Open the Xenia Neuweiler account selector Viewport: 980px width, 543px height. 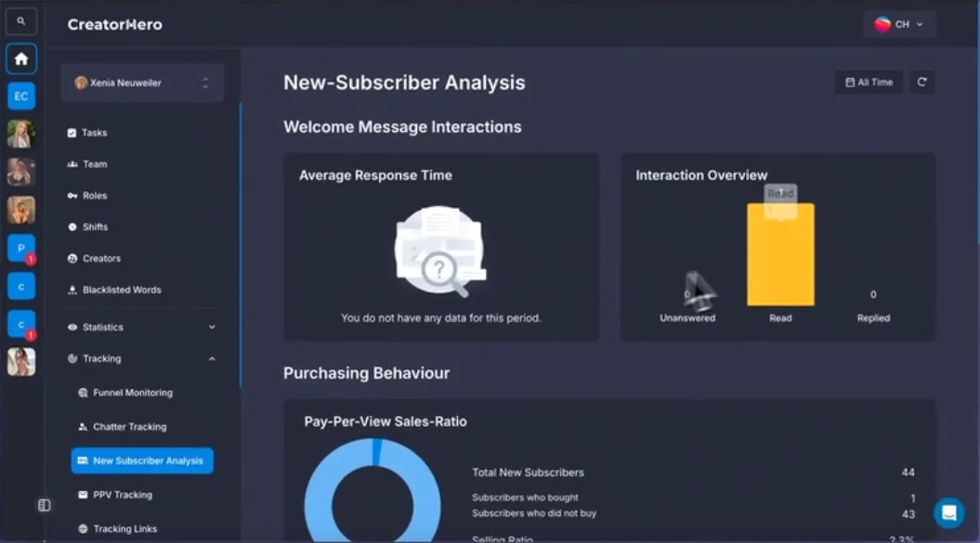tap(142, 83)
